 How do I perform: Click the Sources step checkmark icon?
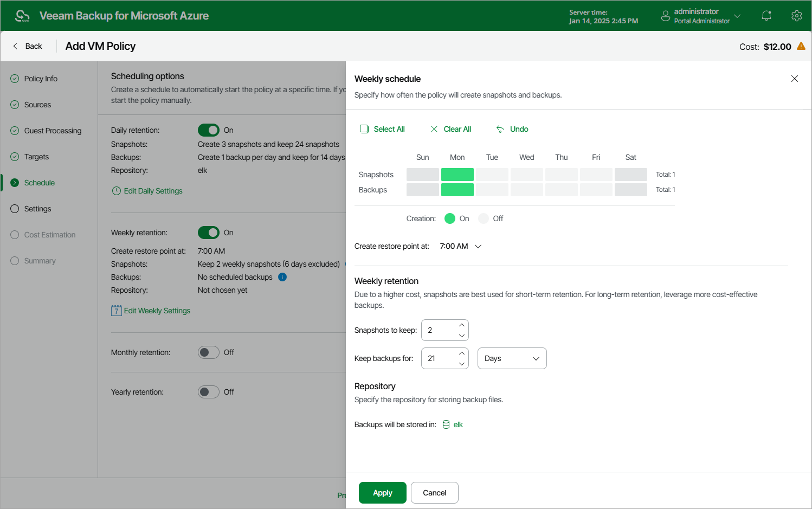pyautogui.click(x=15, y=105)
